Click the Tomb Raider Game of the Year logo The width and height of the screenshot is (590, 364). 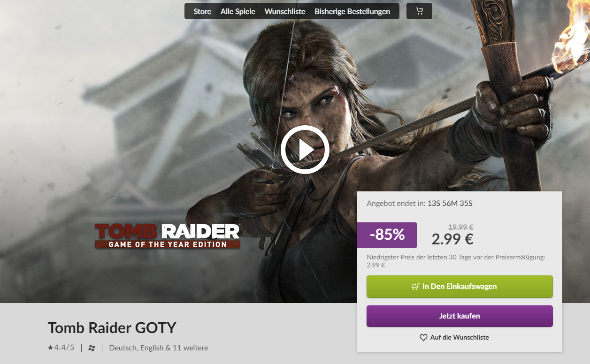[168, 235]
